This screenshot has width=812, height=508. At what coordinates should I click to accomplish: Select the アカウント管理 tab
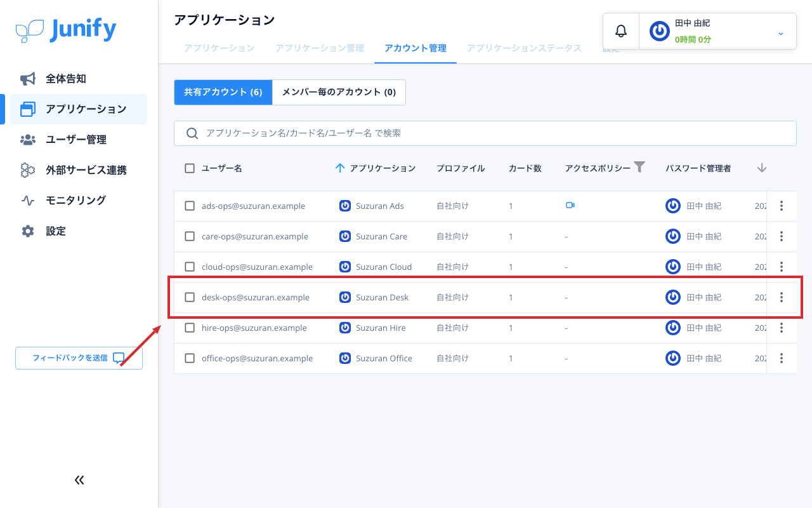[416, 48]
